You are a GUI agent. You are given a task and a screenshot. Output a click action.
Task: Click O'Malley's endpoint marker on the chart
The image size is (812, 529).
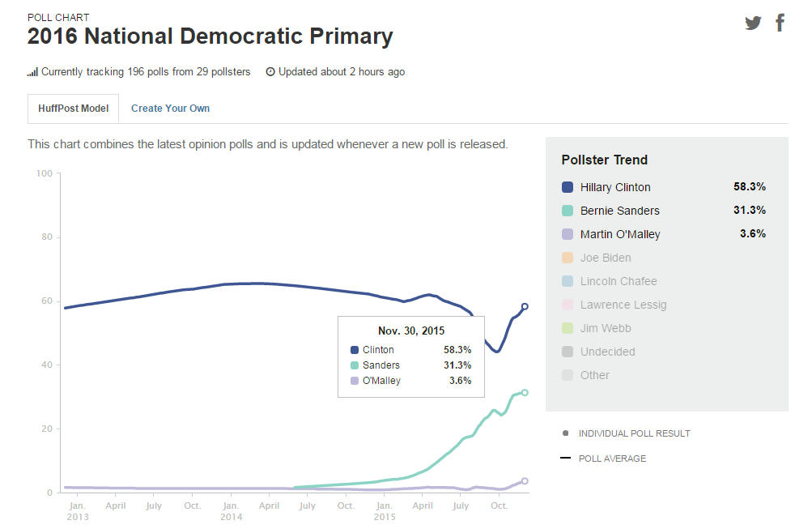pyautogui.click(x=525, y=481)
